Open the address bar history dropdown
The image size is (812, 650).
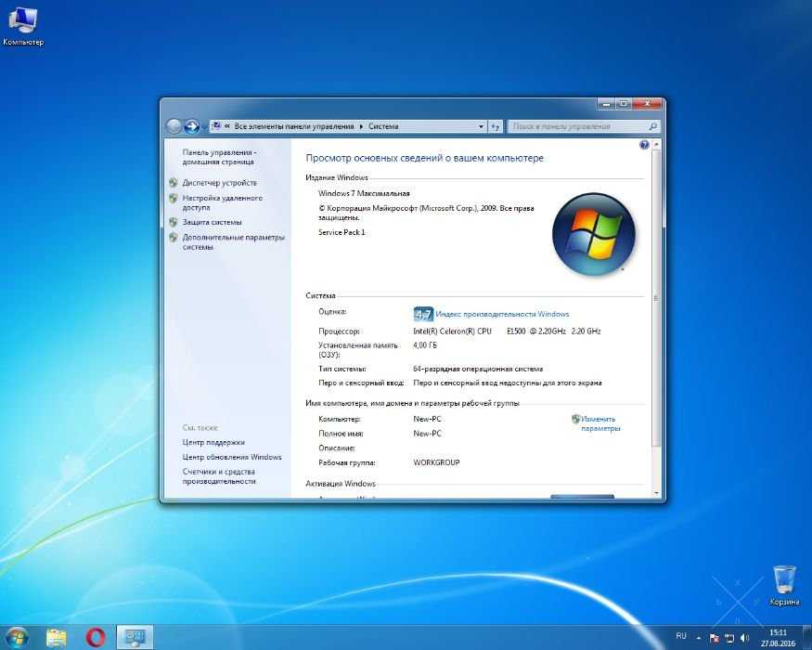(x=481, y=126)
